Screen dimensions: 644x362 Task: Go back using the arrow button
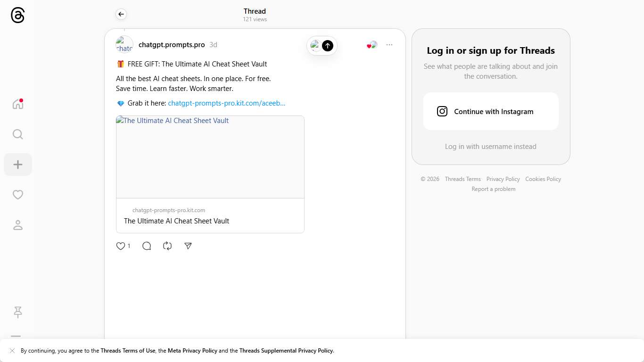click(121, 15)
